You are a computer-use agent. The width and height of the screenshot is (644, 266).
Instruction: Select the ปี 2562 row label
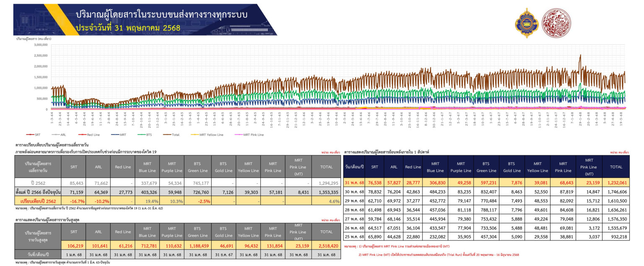38,183
